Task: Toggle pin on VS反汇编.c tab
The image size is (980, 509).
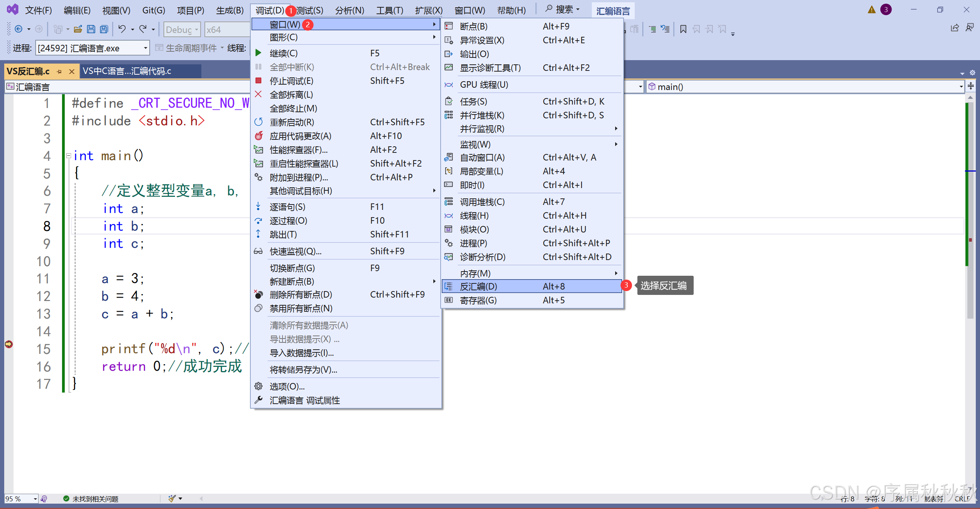Action: click(x=59, y=71)
